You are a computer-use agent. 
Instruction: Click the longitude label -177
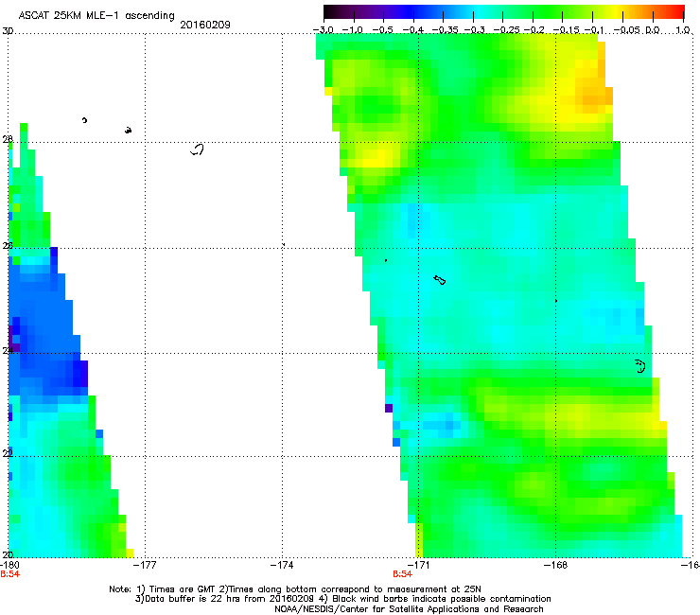pyautogui.click(x=146, y=565)
